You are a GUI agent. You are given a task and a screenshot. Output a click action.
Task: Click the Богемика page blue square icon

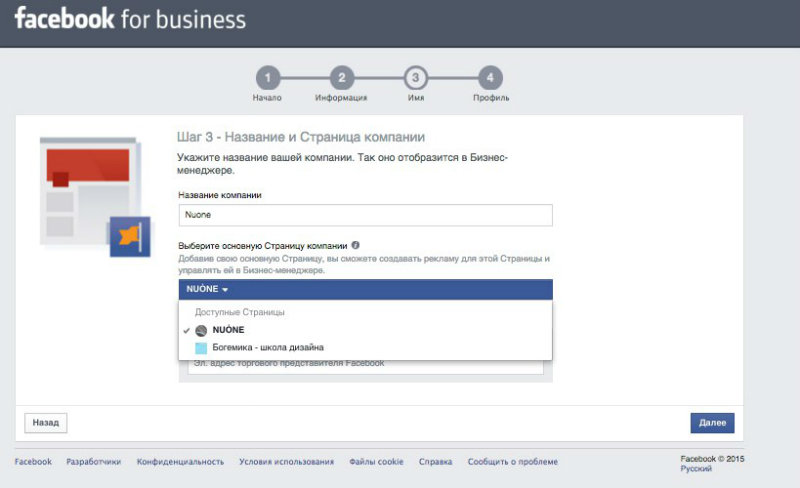pos(201,348)
